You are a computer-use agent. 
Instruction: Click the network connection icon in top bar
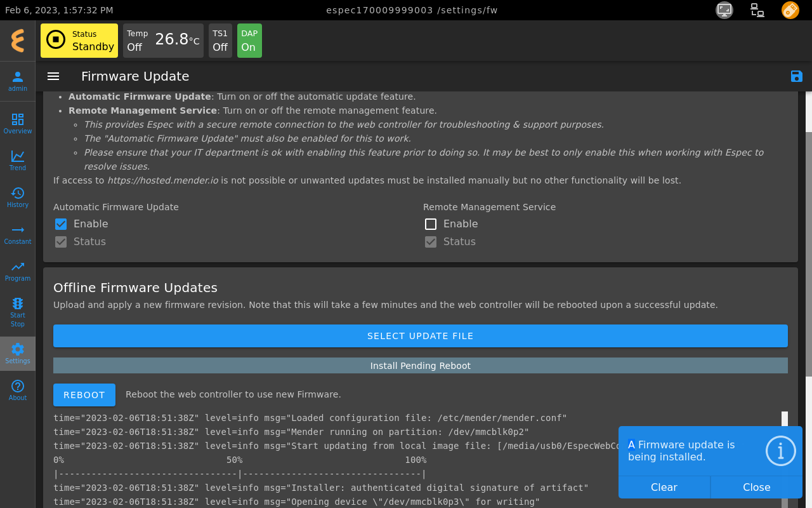pos(757,10)
